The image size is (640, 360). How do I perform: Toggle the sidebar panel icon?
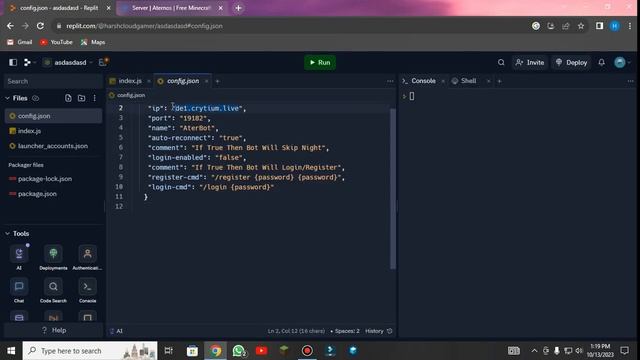[x=13, y=62]
